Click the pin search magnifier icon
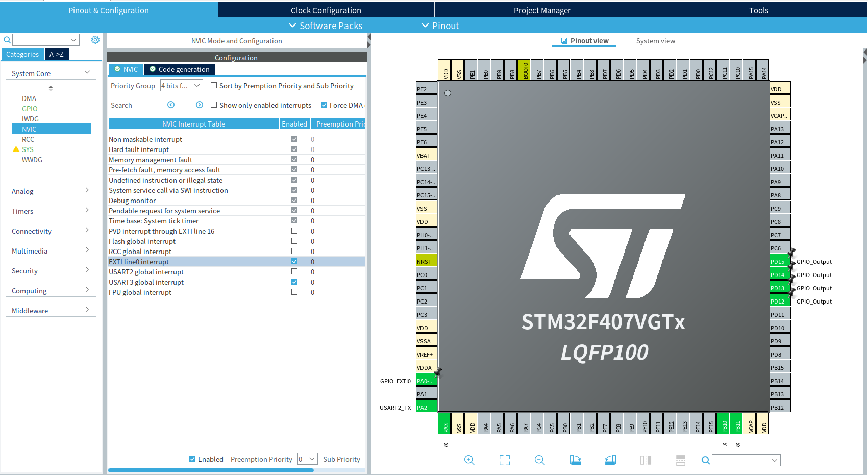The height and width of the screenshot is (476, 868). click(x=706, y=460)
